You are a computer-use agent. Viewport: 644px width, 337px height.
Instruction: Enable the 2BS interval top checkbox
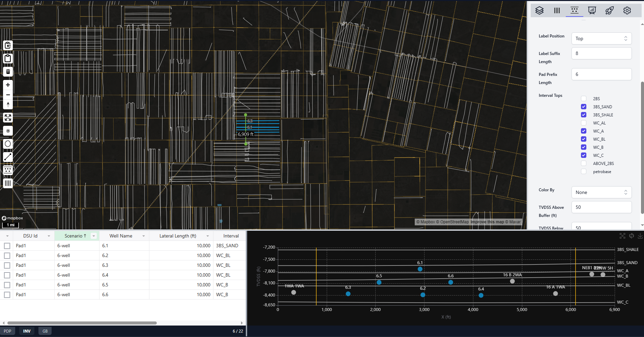(584, 99)
